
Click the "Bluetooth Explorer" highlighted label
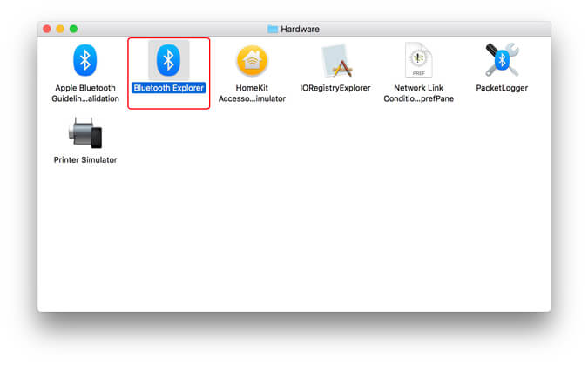point(169,88)
